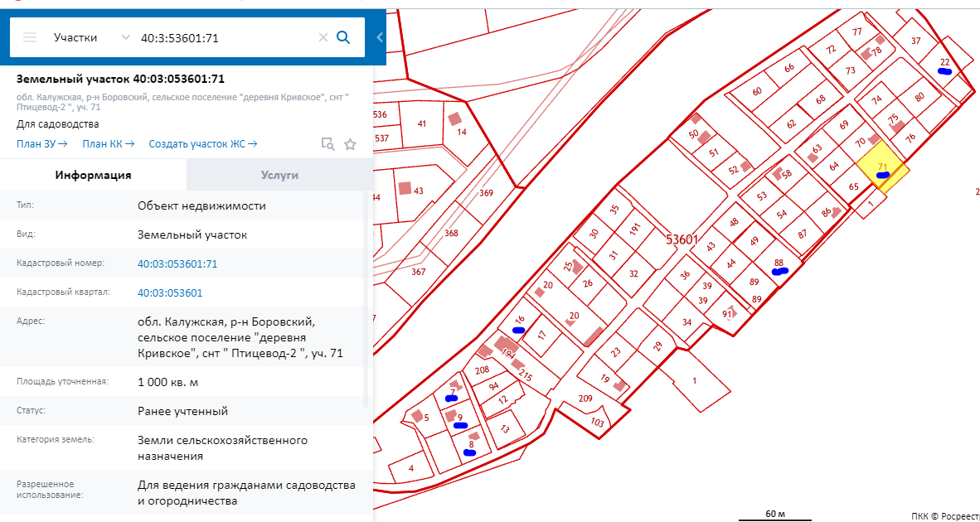Open the Участки search type dropdown
Viewport: 980px width, 522px height.
pos(92,37)
